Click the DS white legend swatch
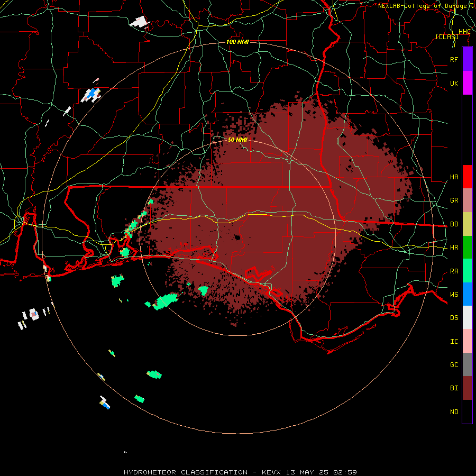The height and width of the screenshot is (476, 476). 467,317
